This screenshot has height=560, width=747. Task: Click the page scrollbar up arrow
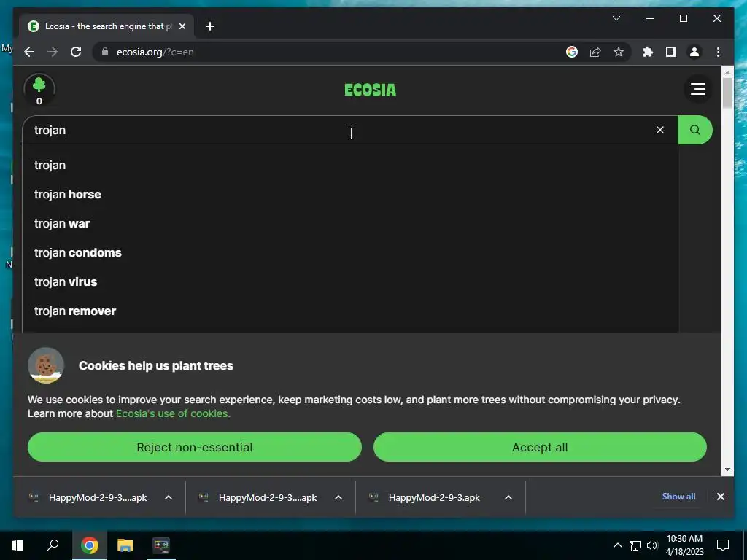[727, 72]
